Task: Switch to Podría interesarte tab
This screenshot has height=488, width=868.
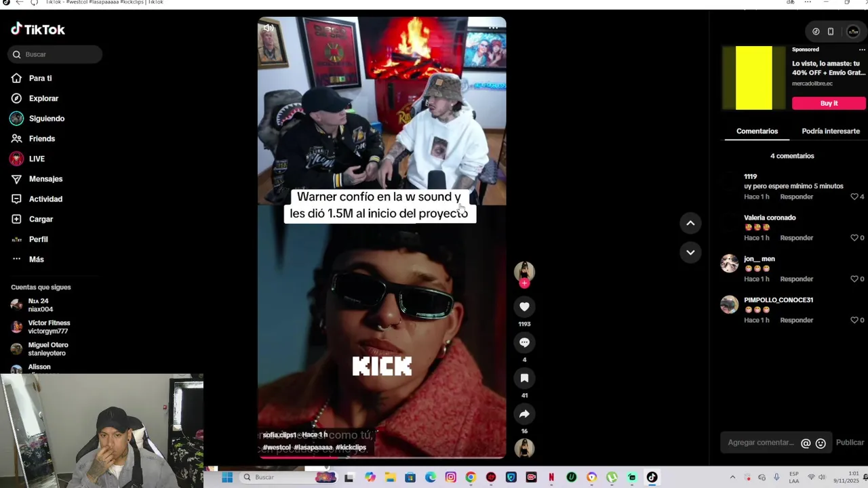Action: (830, 131)
